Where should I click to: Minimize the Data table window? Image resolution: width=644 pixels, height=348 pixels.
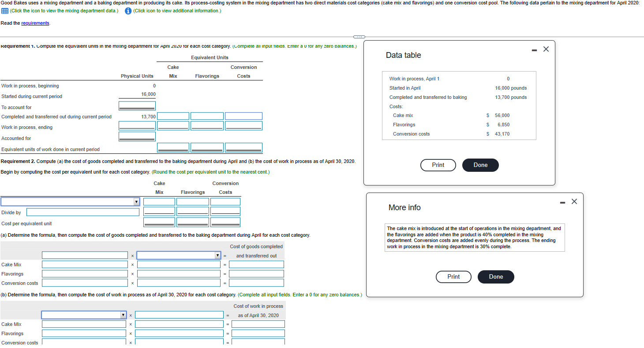click(x=535, y=49)
